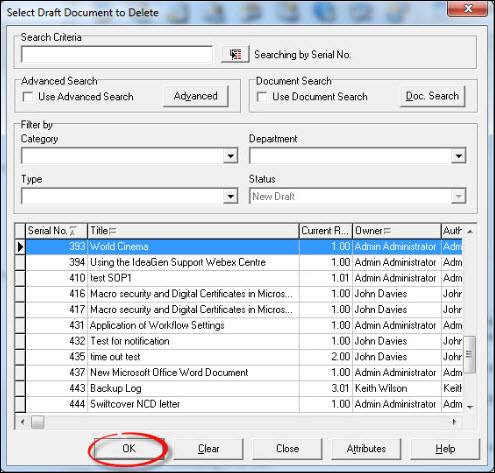495x473 pixels.
Task: Click the search-by field selector icon
Action: (x=235, y=54)
